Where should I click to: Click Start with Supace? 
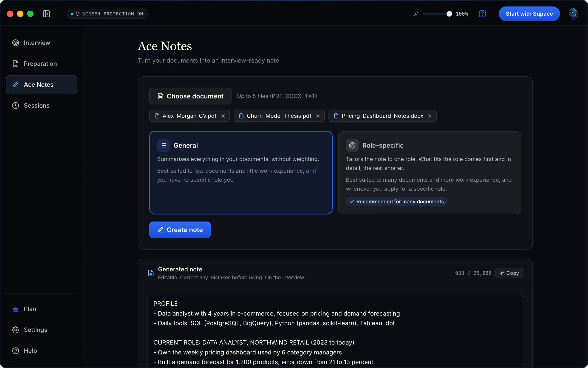click(529, 14)
